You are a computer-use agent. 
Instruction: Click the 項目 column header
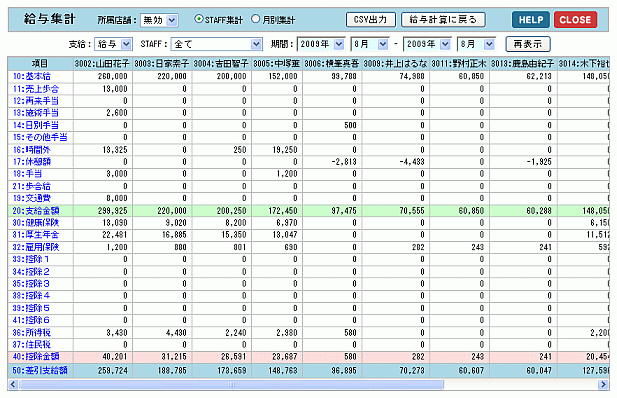pos(40,63)
